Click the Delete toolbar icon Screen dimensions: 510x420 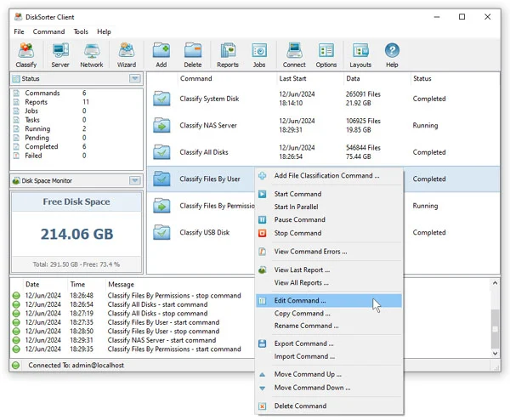click(193, 55)
